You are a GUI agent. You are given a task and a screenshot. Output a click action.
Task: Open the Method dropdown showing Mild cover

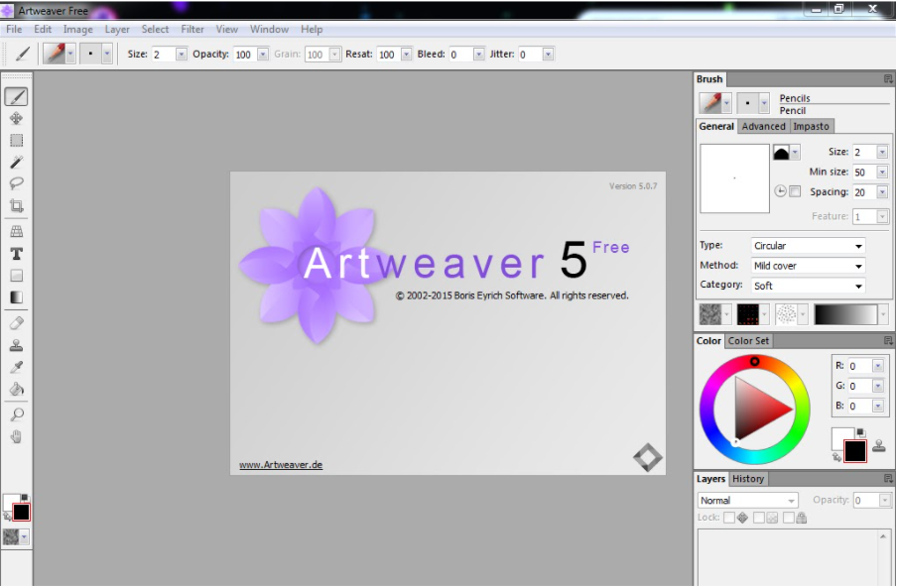pos(806,265)
